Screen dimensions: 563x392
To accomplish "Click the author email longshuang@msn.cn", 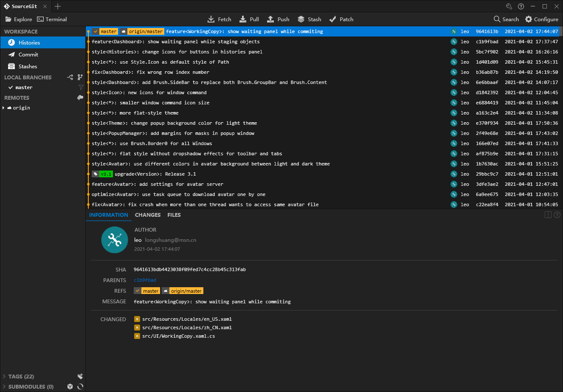I will click(x=171, y=240).
